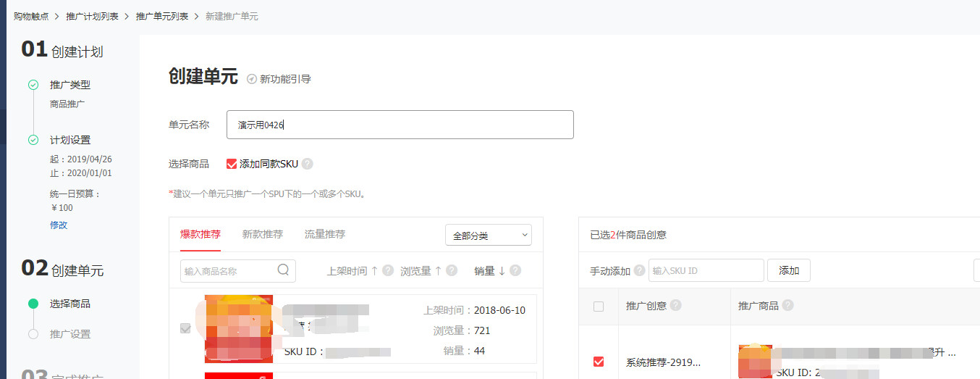
Task: Open the 全部分类 category dropdown
Action: (x=489, y=235)
